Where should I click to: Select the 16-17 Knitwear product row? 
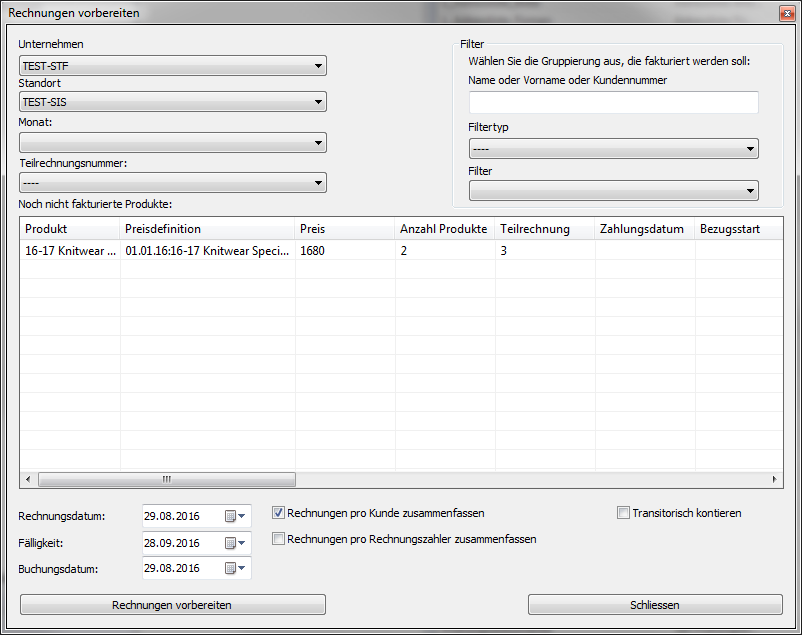coord(200,252)
